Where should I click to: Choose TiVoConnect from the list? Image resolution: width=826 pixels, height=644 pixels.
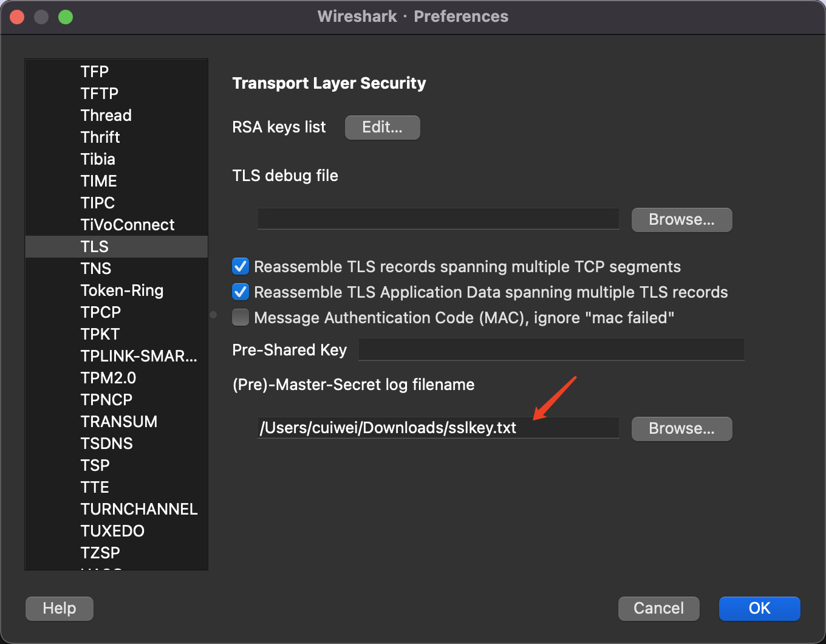[x=117, y=225]
